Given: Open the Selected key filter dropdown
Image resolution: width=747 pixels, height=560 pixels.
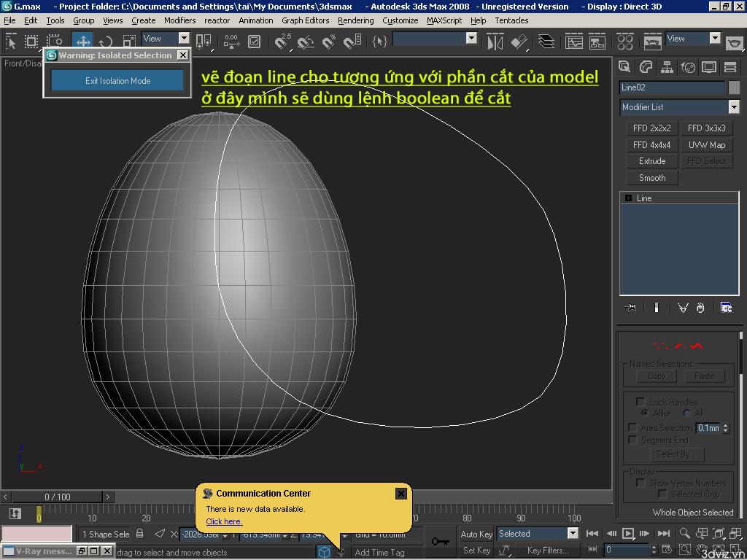Looking at the screenshot, I should [573, 534].
